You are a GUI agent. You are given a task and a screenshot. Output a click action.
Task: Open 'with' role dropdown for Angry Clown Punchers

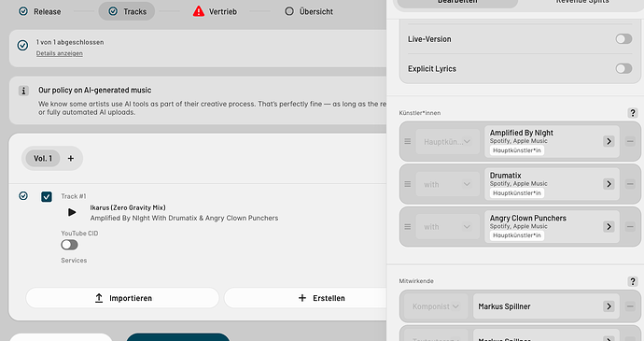point(448,227)
